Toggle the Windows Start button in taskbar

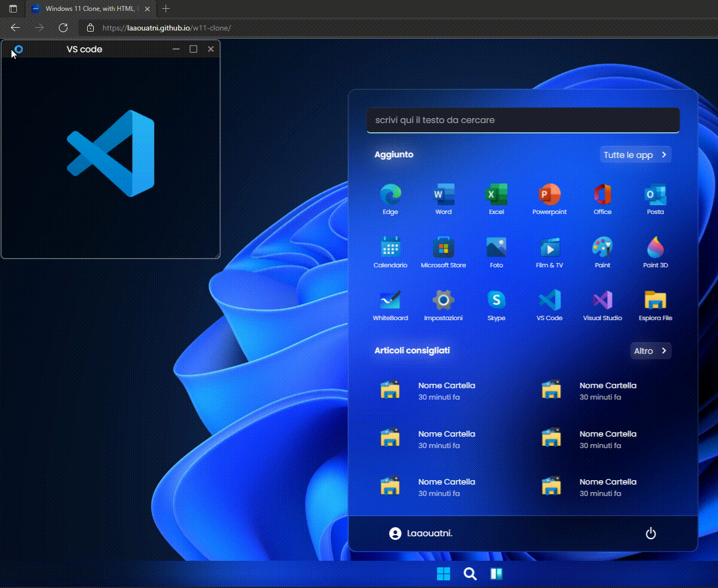pyautogui.click(x=443, y=574)
